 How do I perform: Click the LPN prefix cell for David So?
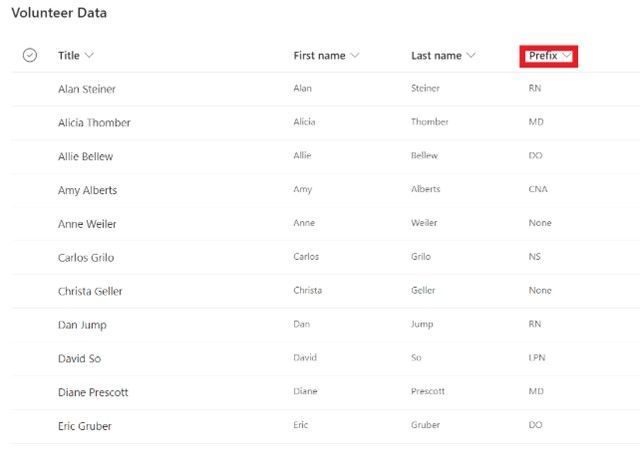[x=537, y=358]
